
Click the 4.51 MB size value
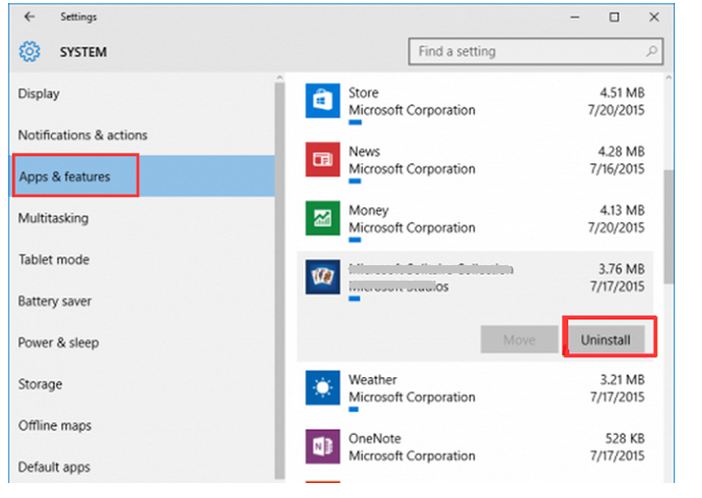(x=622, y=93)
